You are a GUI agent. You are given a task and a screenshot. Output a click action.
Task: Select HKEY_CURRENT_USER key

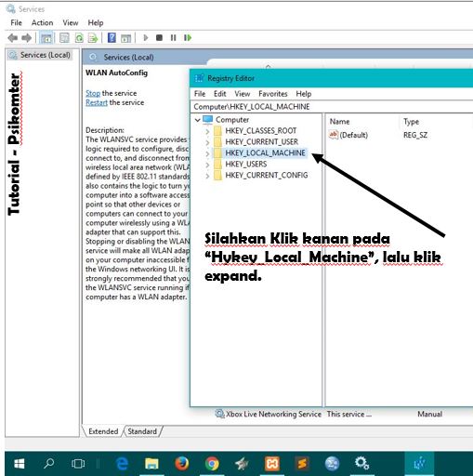(262, 141)
